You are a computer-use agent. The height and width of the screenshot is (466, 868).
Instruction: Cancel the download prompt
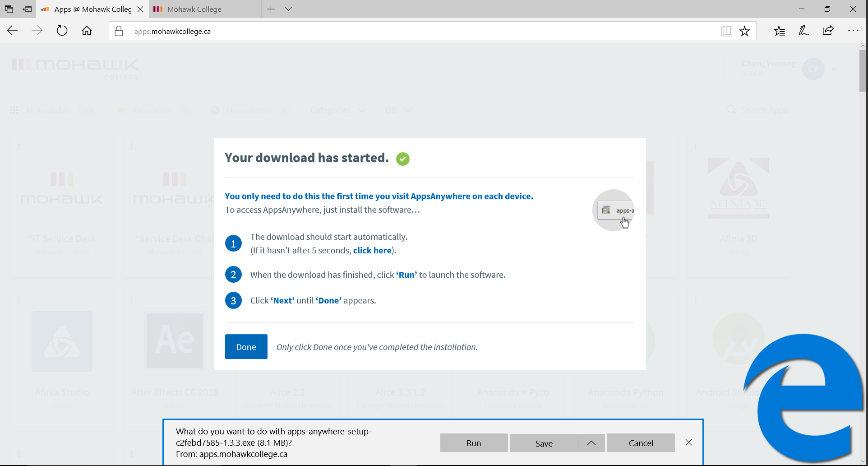(641, 443)
